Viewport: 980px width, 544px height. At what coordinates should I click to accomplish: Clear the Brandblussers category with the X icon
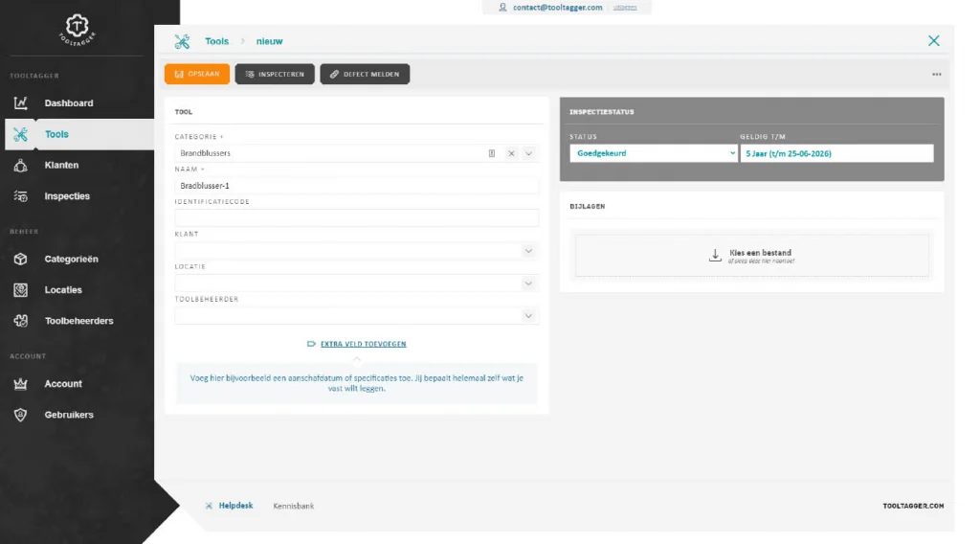pyautogui.click(x=511, y=153)
